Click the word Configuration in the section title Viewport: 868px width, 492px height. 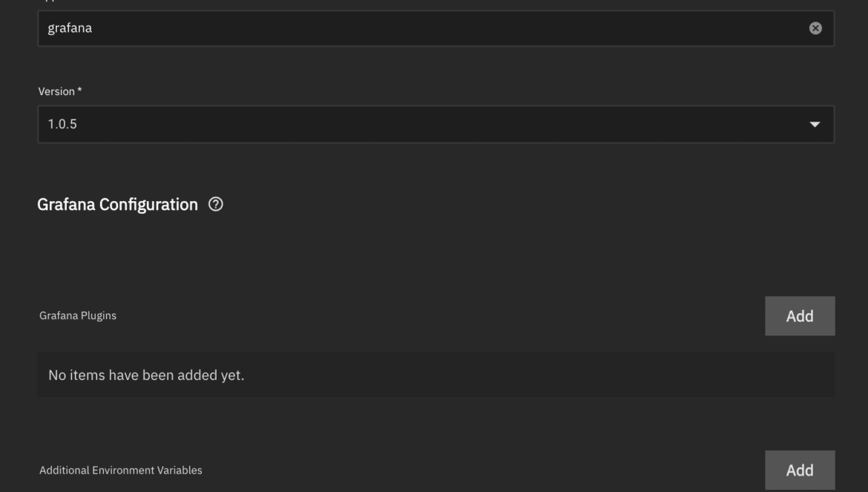click(x=148, y=205)
